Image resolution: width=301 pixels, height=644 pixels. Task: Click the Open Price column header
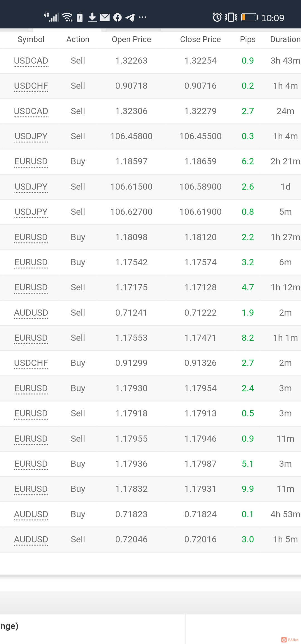point(131,39)
